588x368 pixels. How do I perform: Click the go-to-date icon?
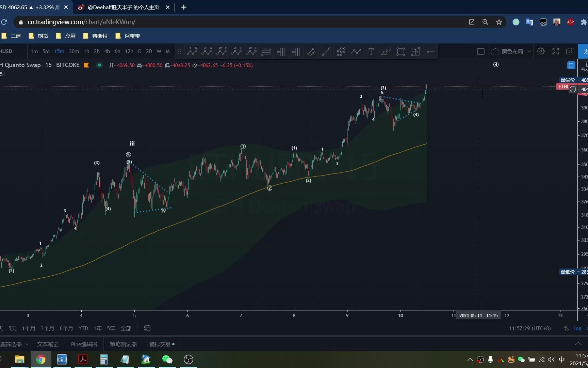147,328
